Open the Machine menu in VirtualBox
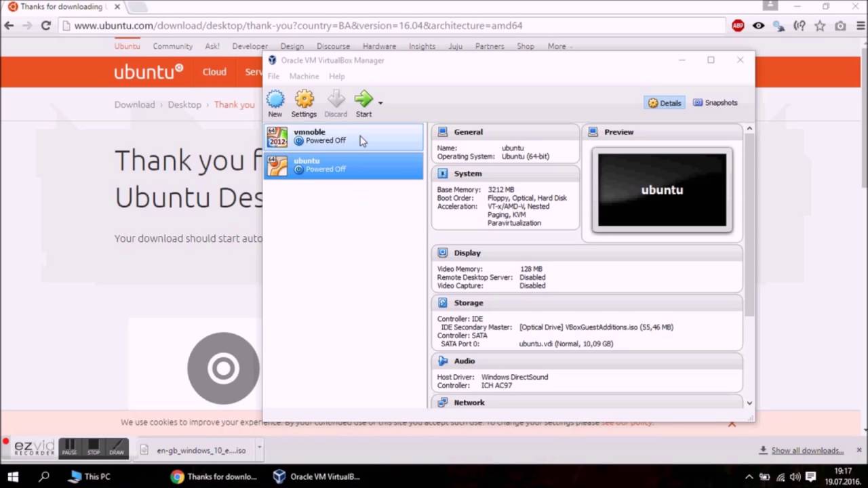The width and height of the screenshot is (868, 488). (304, 76)
